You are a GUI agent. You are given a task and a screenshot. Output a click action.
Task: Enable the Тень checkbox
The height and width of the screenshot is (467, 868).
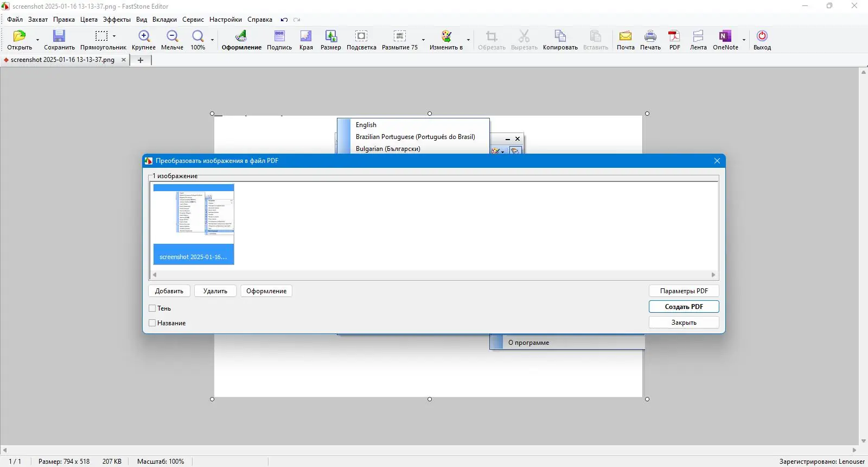(x=152, y=308)
